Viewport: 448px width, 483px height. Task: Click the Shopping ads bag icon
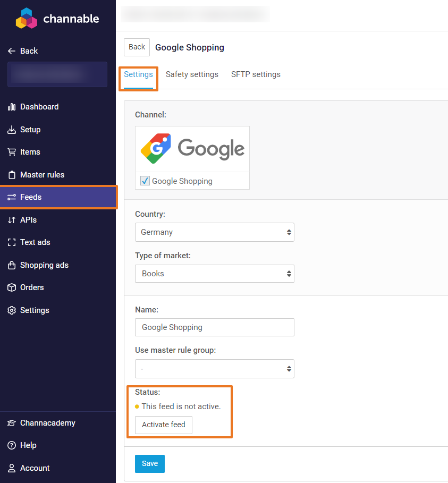click(11, 265)
